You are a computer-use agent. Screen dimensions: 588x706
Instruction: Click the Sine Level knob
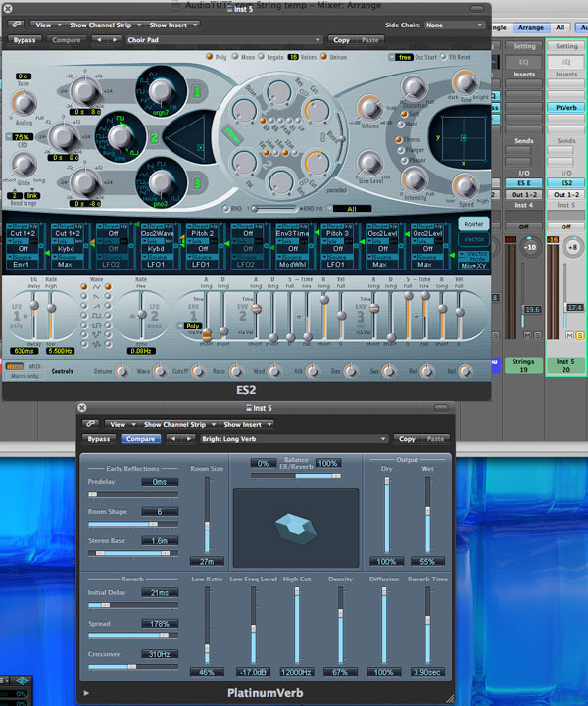[x=369, y=163]
